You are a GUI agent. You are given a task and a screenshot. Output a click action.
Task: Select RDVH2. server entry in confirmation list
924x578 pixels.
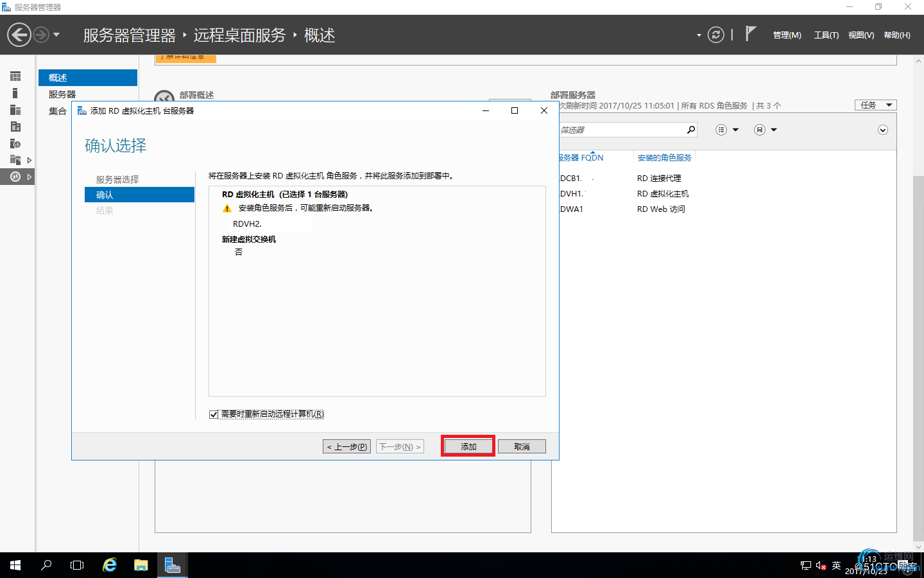247,223
